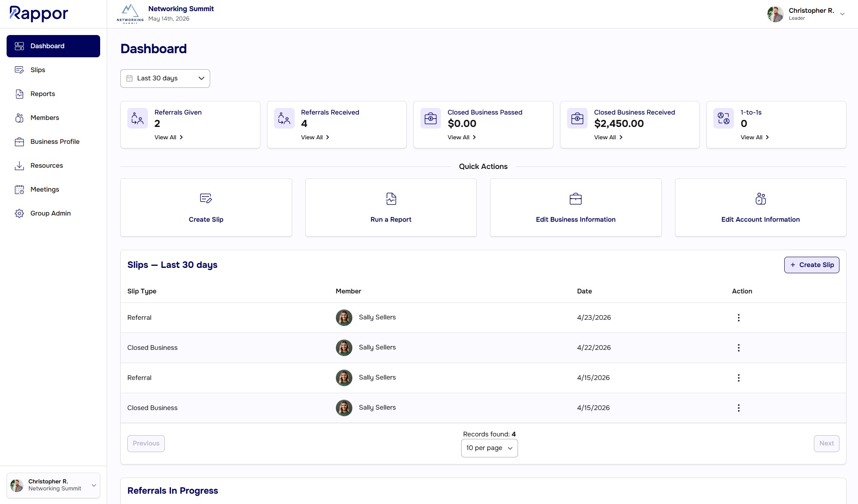Screen dimensions: 858x504
Task: Click the Group Admin gear icon
Action: click(19, 213)
